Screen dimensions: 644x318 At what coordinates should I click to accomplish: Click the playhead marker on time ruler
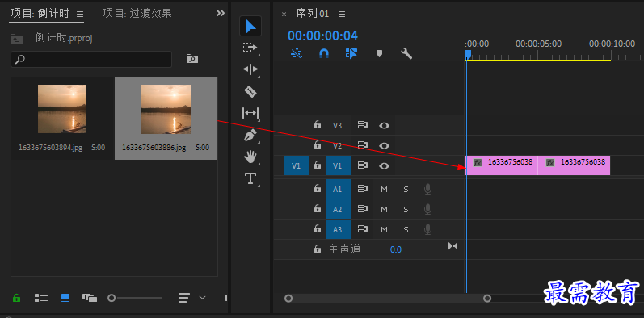pyautogui.click(x=467, y=55)
